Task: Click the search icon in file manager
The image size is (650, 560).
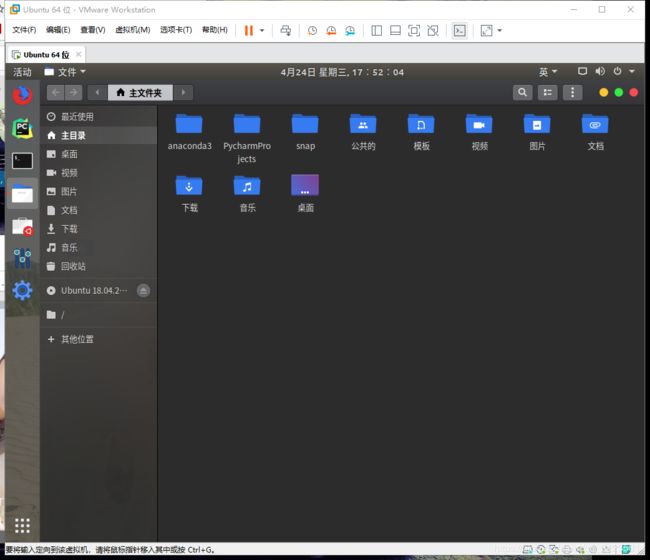Action: [522, 93]
